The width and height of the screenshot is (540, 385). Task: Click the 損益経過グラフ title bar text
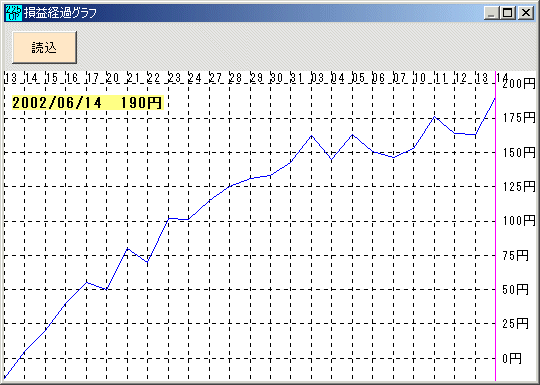click(x=60, y=13)
